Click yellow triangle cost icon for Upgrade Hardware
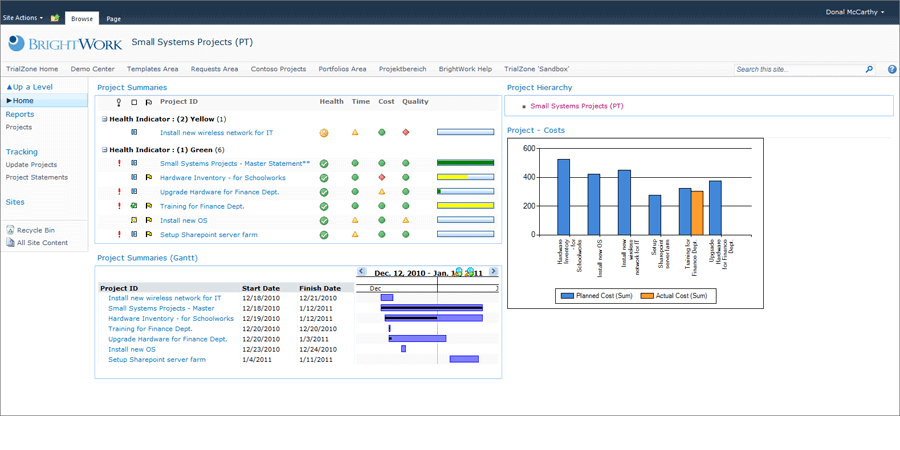The width and height of the screenshot is (900, 450). (382, 192)
